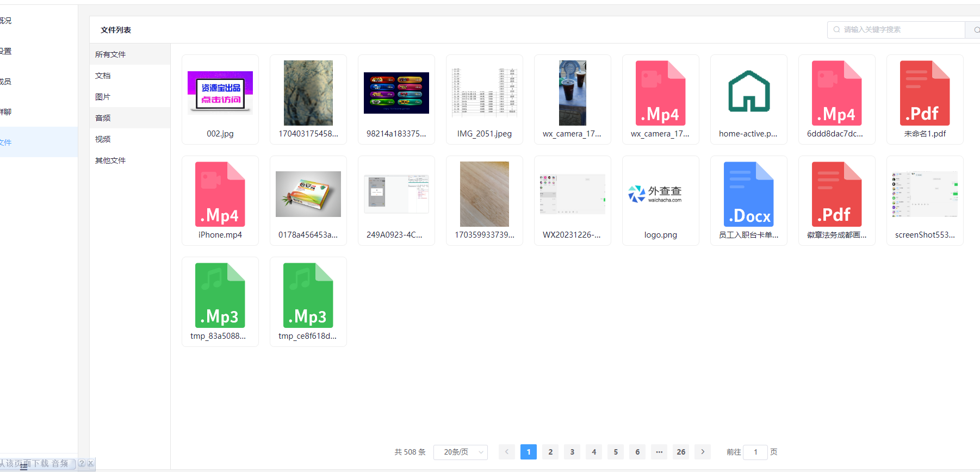Image resolution: width=980 pixels, height=472 pixels.
Task: Open the 员工入职台卡单 Docx file icon
Action: point(748,194)
